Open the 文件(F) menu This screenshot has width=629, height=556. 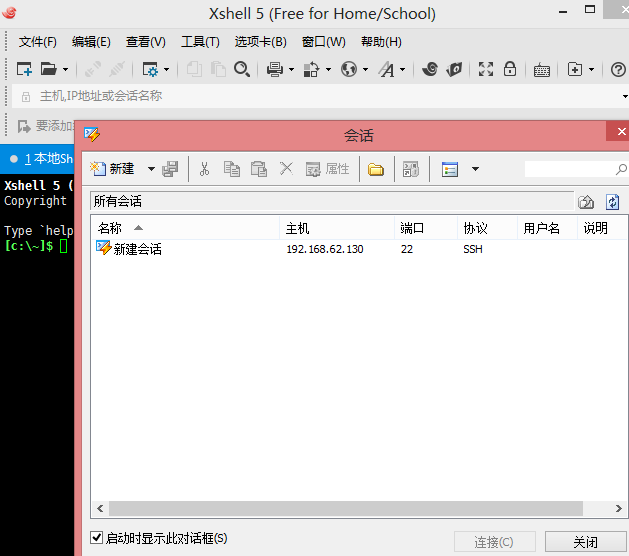[x=38, y=42]
